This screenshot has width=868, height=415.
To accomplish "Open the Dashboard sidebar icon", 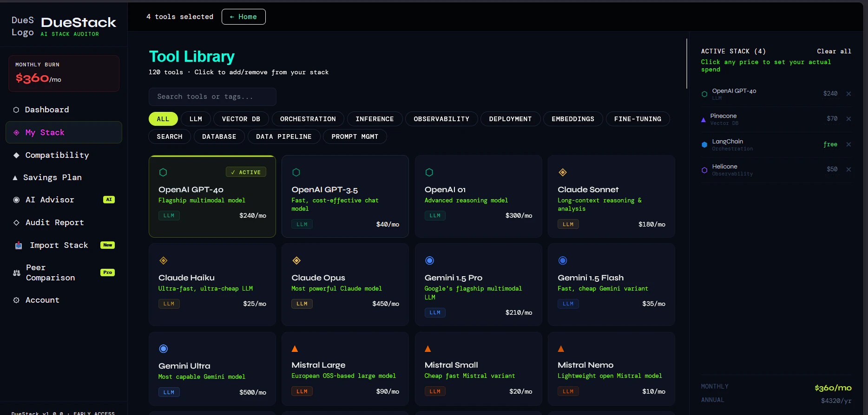I will [16, 110].
